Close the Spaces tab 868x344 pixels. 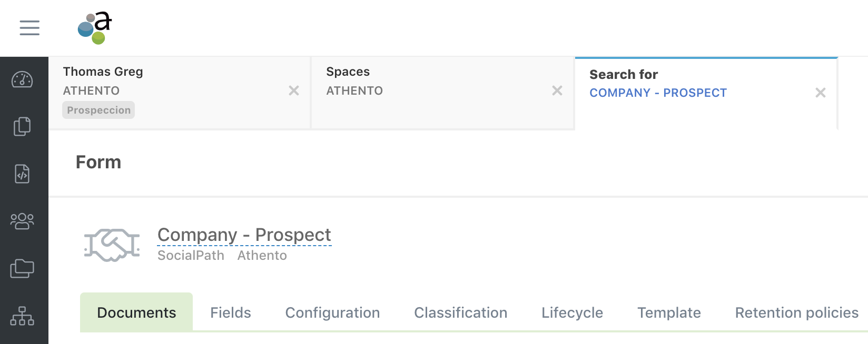click(x=557, y=91)
